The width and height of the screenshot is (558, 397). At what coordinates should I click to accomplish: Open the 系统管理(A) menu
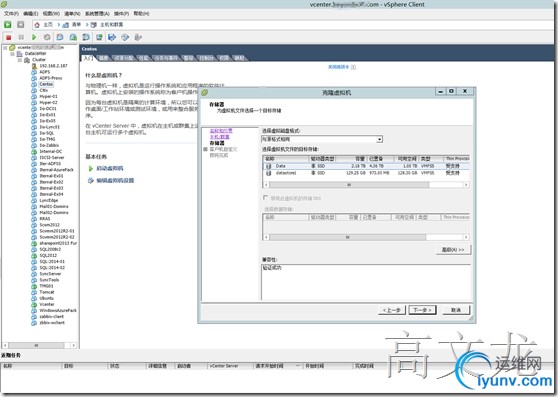click(x=97, y=14)
